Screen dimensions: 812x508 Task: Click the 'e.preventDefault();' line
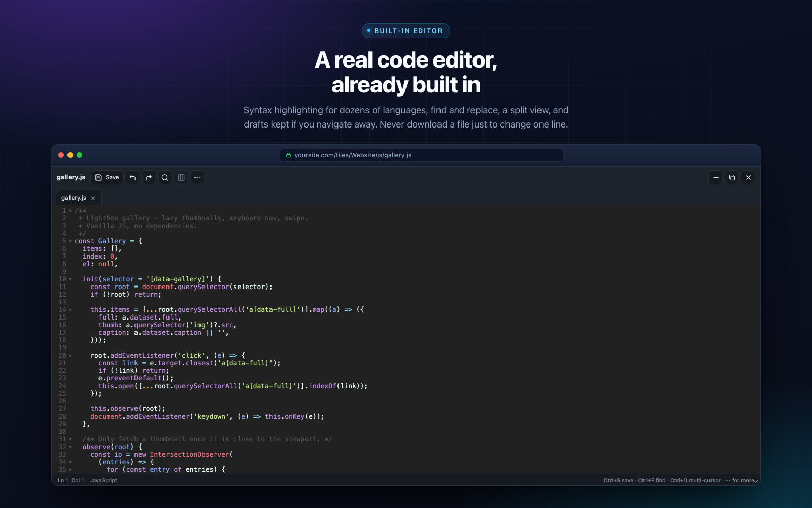pos(136,378)
